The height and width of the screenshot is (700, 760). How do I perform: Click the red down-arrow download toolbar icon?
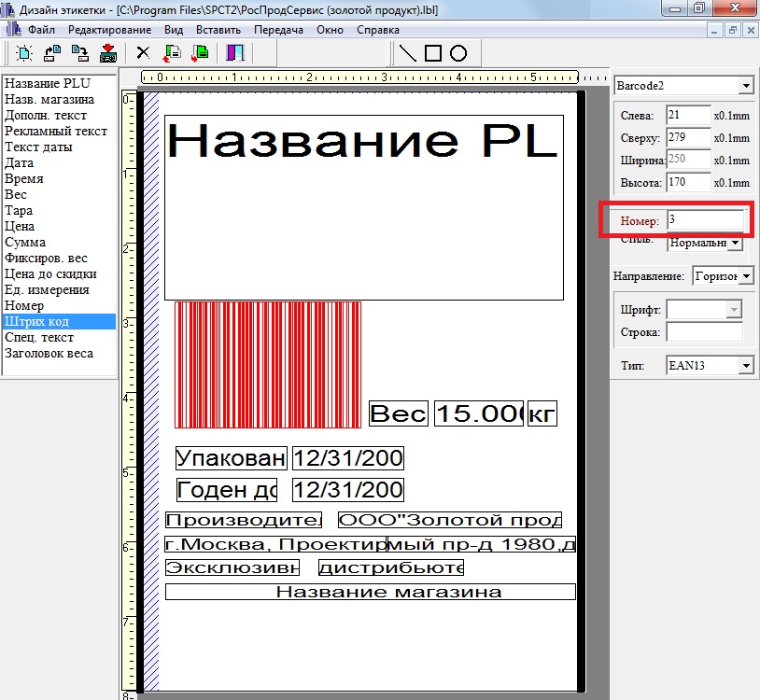(x=108, y=52)
